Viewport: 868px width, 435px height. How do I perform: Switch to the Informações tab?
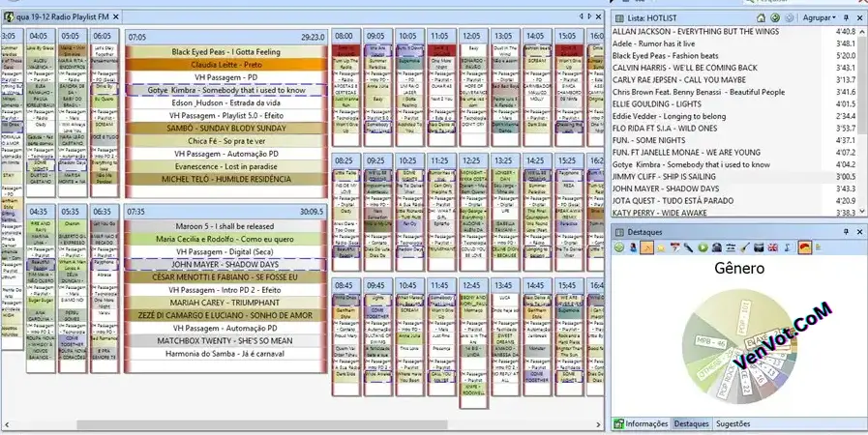[x=641, y=424]
